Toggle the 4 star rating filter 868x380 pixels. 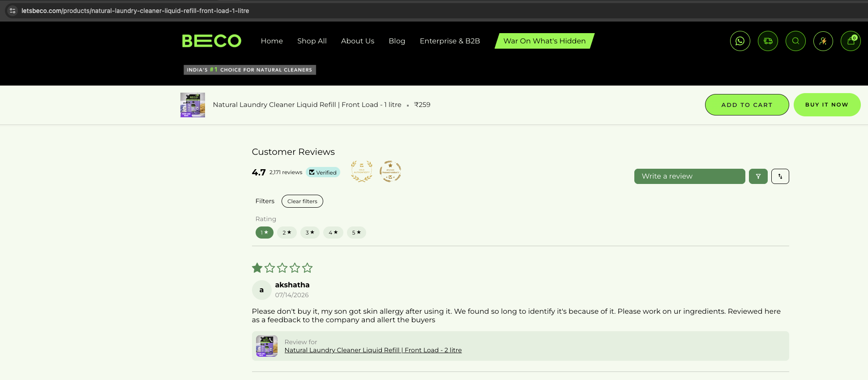tap(333, 233)
